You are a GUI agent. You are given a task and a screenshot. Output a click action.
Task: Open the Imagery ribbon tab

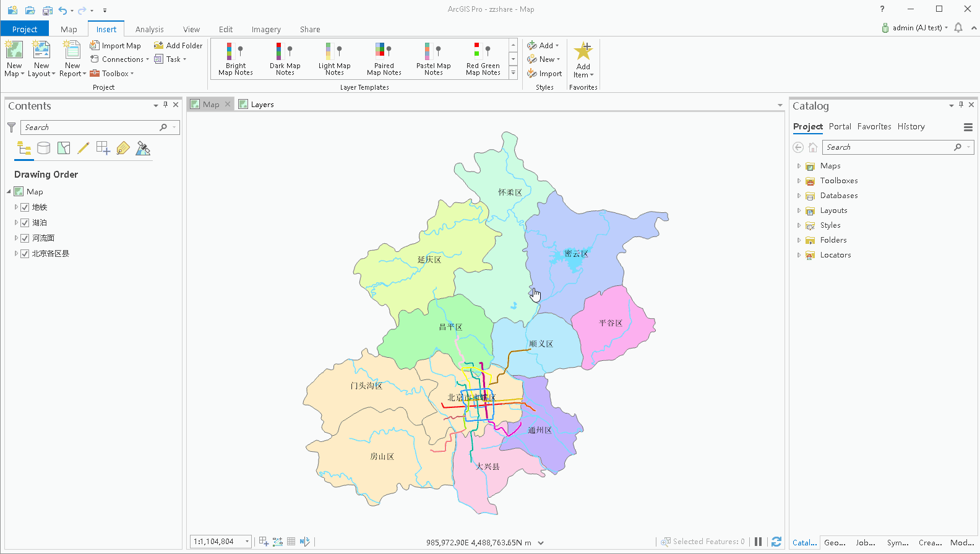266,29
